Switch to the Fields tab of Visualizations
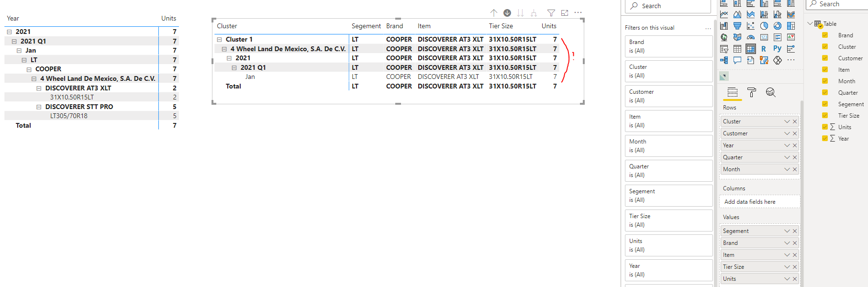The height and width of the screenshot is (287, 868). coord(733,93)
